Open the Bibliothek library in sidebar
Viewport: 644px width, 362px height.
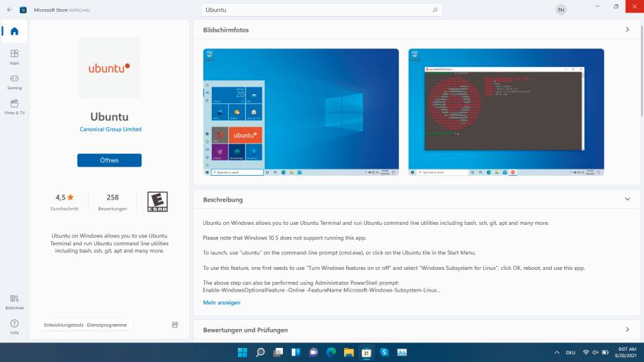[14, 302]
